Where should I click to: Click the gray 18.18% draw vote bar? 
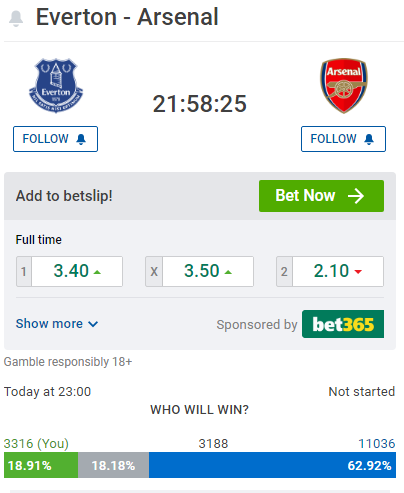[x=113, y=465]
